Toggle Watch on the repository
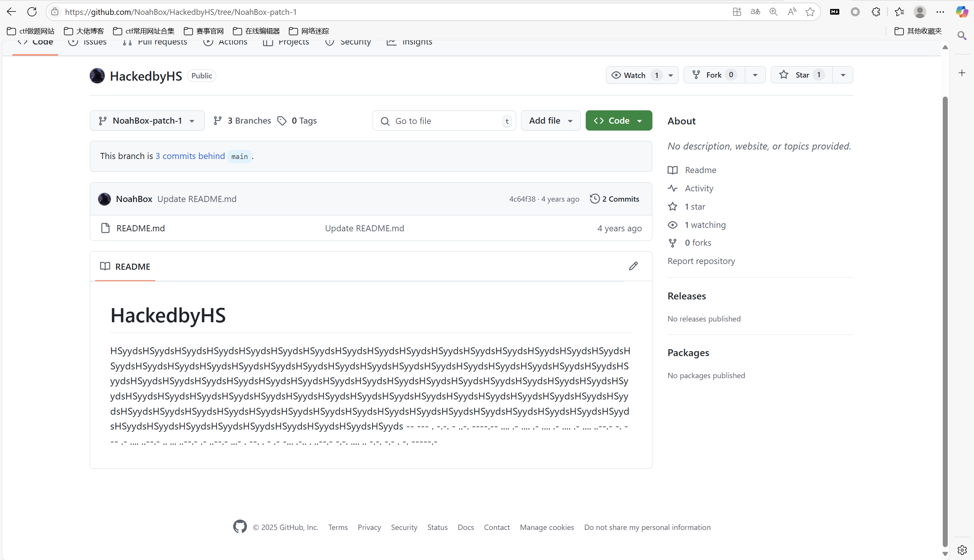The height and width of the screenshot is (560, 974). point(635,75)
